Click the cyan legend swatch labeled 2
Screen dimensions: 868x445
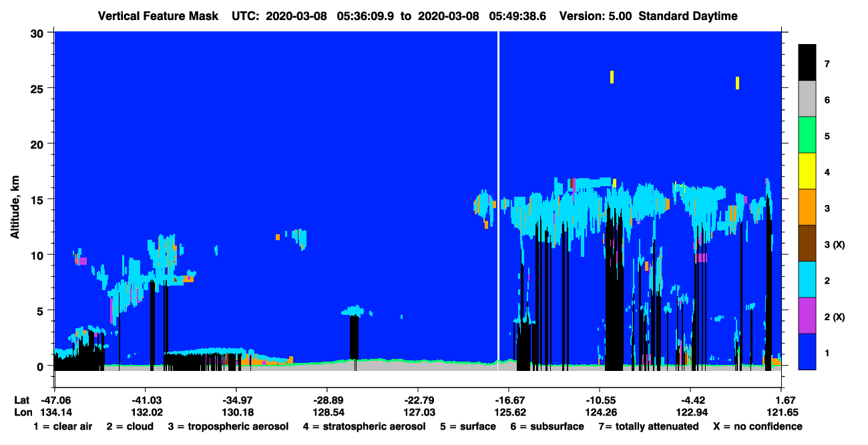pos(807,280)
